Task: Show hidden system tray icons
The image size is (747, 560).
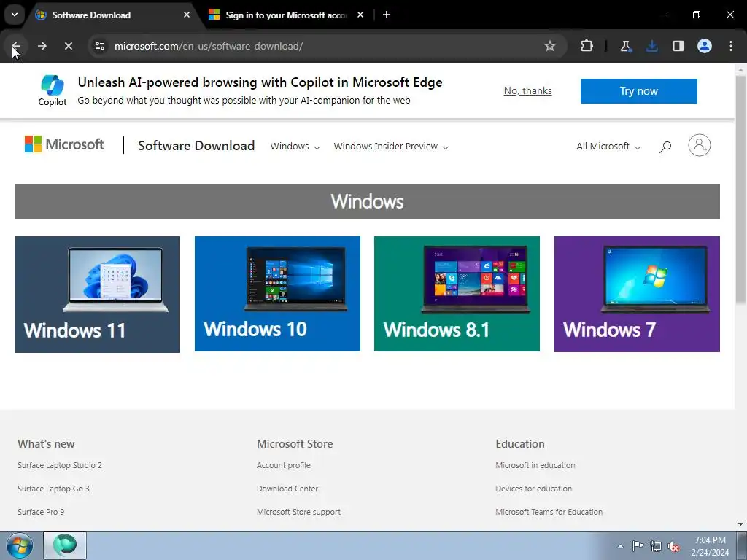Action: [620, 546]
